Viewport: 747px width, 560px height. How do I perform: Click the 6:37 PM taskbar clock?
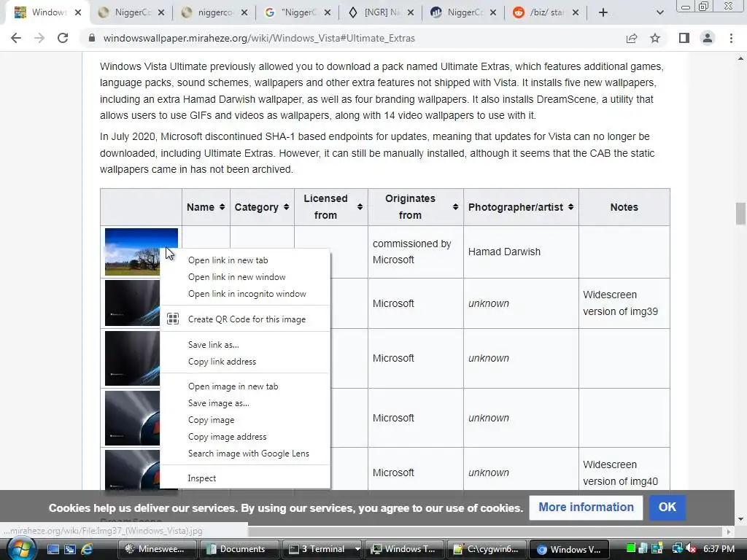[x=719, y=548]
